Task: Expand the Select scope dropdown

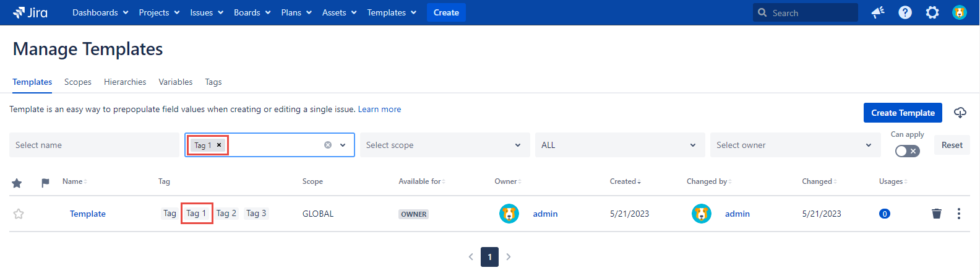Action: [444, 145]
